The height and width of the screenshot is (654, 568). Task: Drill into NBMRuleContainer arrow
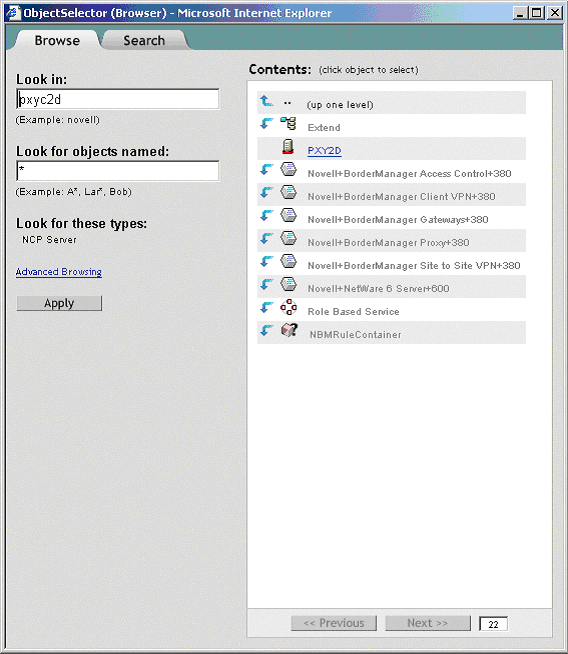point(266,330)
